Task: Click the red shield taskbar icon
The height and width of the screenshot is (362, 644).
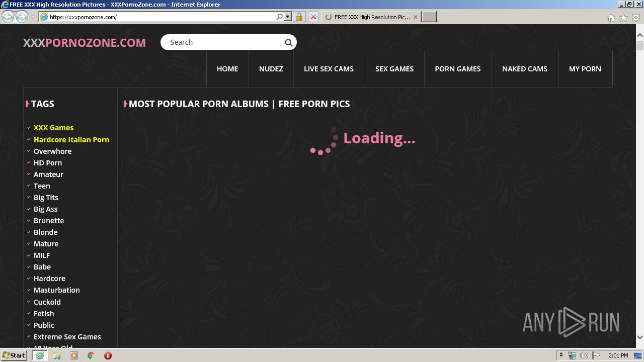Action: coord(108,355)
